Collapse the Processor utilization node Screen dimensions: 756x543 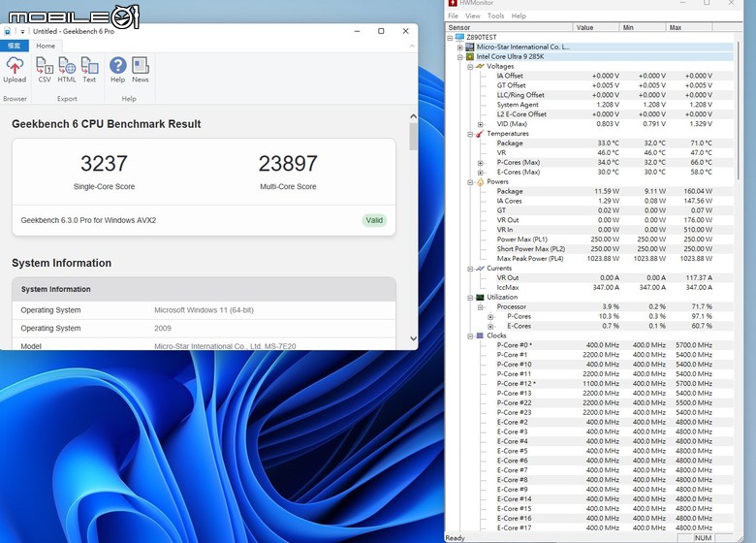click(480, 307)
